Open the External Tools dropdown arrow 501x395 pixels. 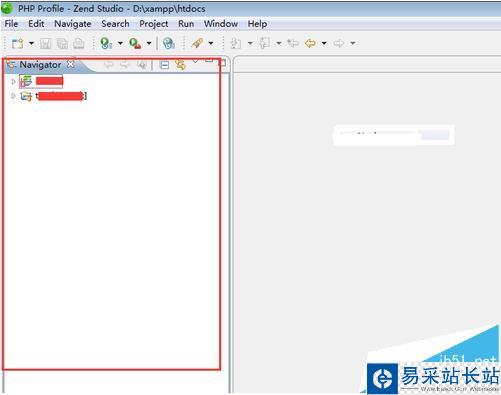click(x=149, y=43)
